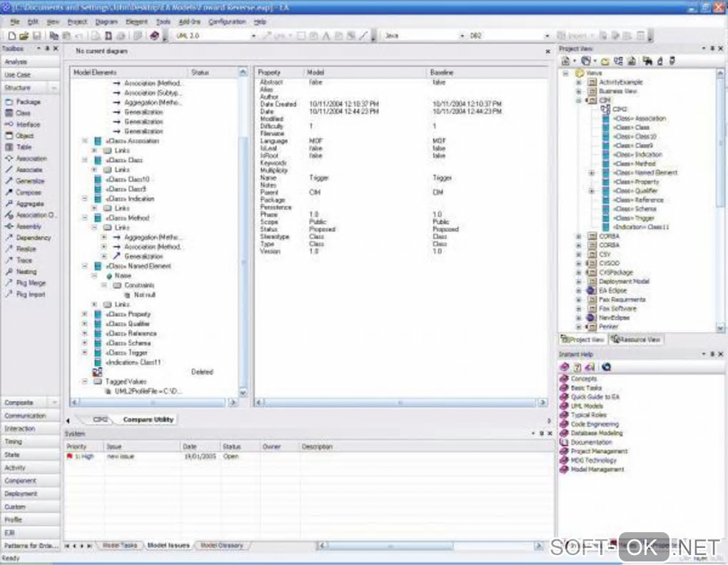Collapse the Class Method node in Model Elements

[x=85, y=218]
